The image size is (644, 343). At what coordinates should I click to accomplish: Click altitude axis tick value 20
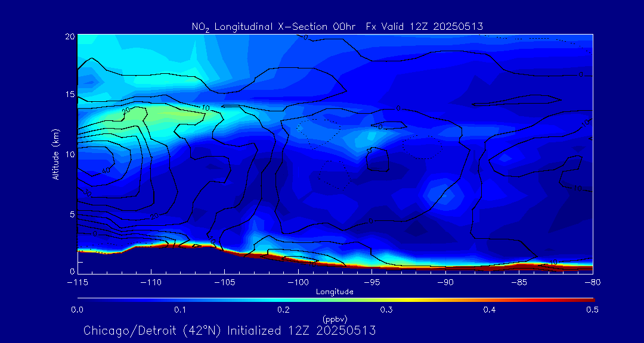click(69, 36)
